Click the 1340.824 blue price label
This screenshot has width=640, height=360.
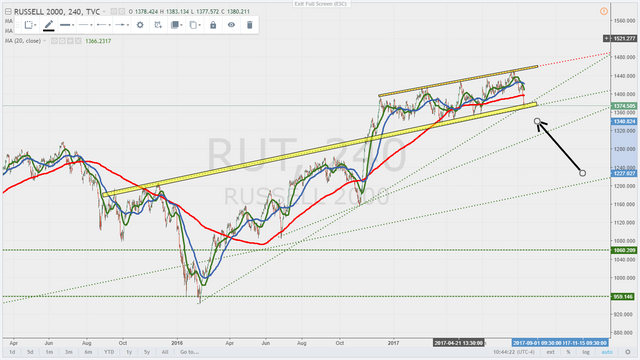(624, 122)
